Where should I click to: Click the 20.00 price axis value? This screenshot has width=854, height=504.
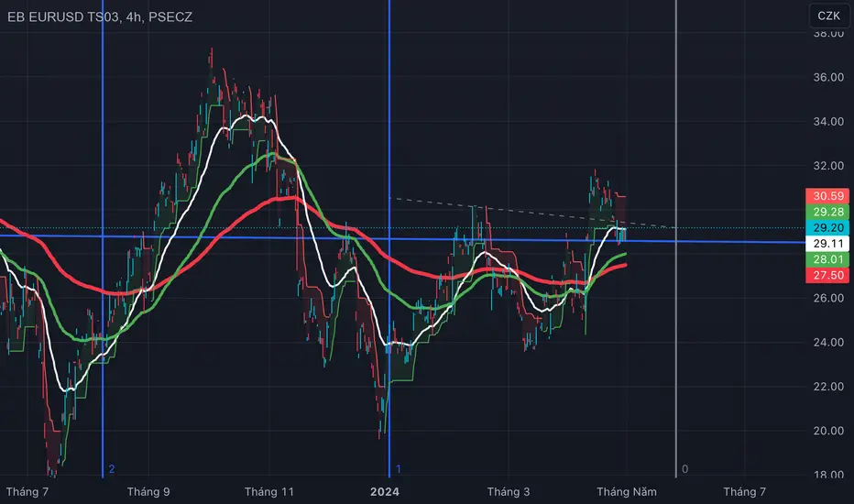(x=828, y=431)
